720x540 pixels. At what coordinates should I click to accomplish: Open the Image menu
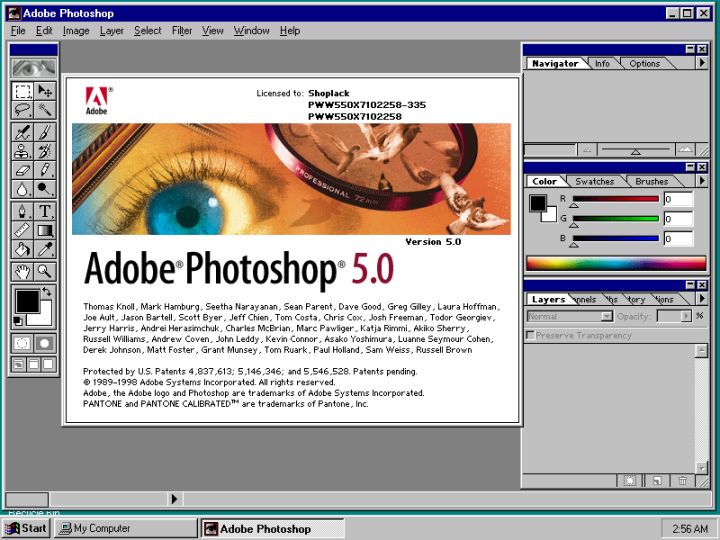click(76, 31)
